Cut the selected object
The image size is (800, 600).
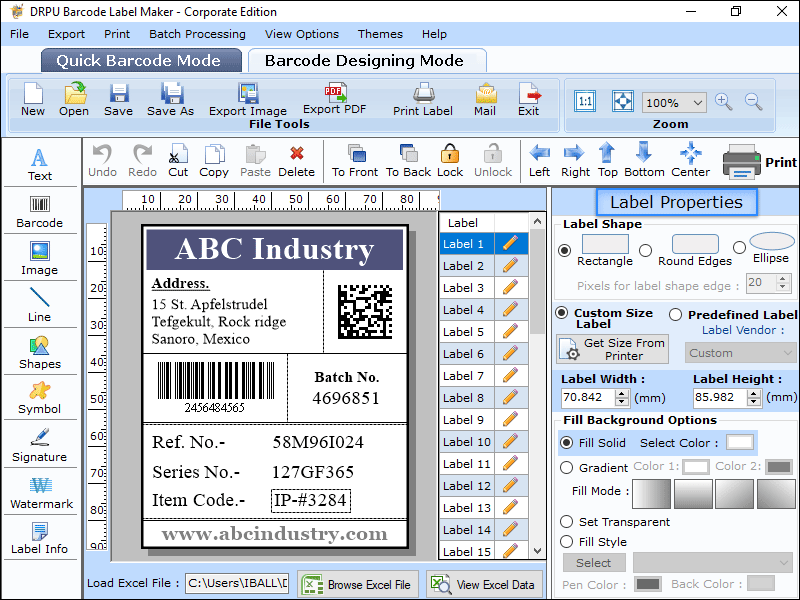[178, 161]
